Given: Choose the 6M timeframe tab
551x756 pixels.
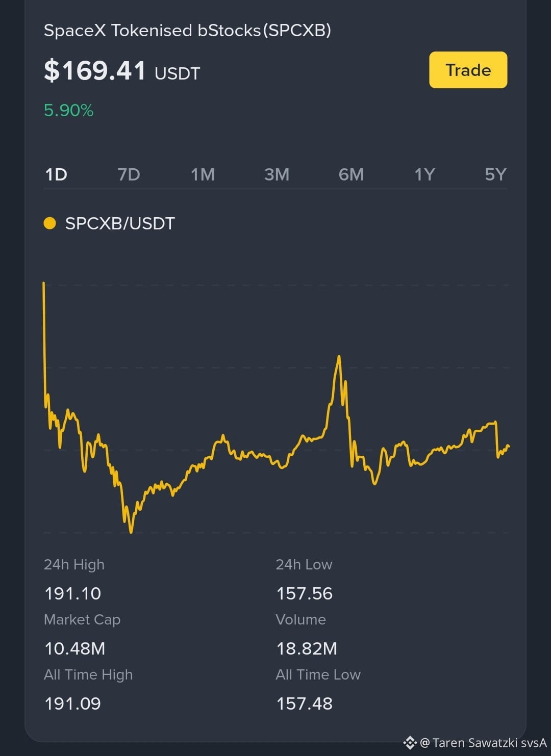Looking at the screenshot, I should (351, 175).
